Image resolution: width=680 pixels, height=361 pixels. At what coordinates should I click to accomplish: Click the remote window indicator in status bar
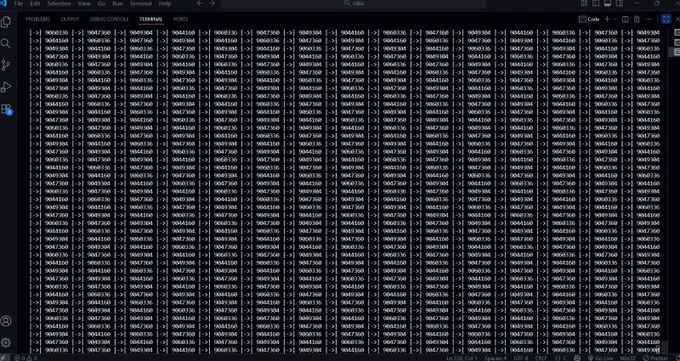[4, 358]
